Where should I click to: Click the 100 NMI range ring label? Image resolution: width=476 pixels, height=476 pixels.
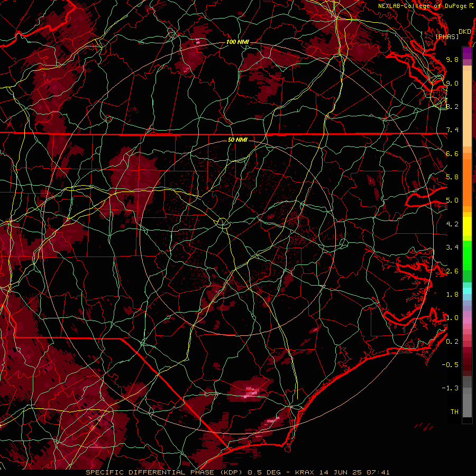(237, 42)
